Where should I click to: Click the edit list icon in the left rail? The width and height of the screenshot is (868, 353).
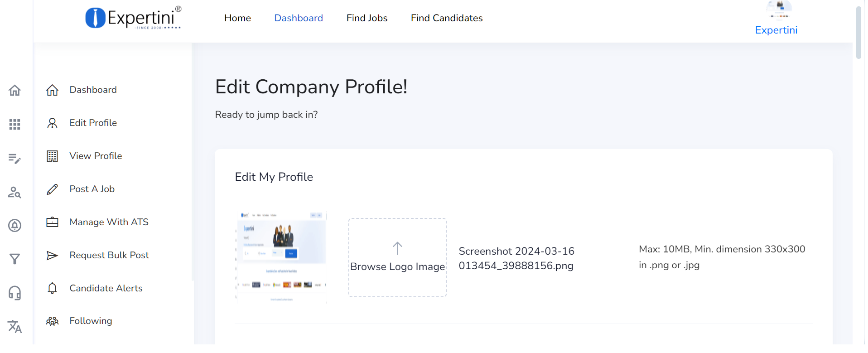click(x=14, y=158)
